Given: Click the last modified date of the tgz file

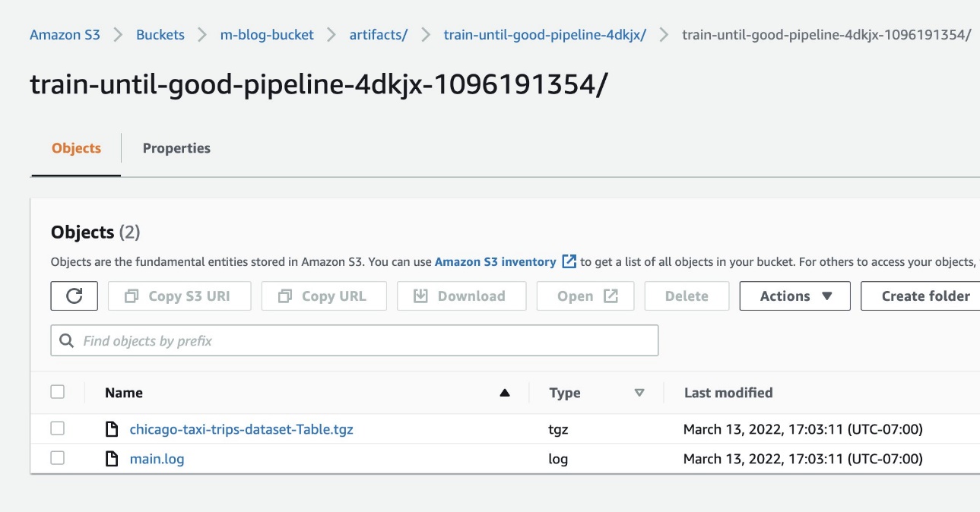Looking at the screenshot, I should 803,429.
